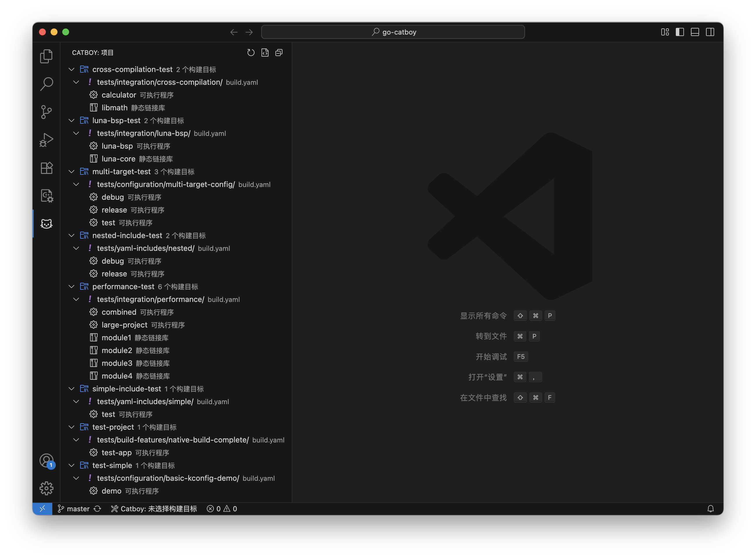756x558 pixels.
Task: Toggle the primary side bar visibility
Action: pyautogui.click(x=680, y=32)
